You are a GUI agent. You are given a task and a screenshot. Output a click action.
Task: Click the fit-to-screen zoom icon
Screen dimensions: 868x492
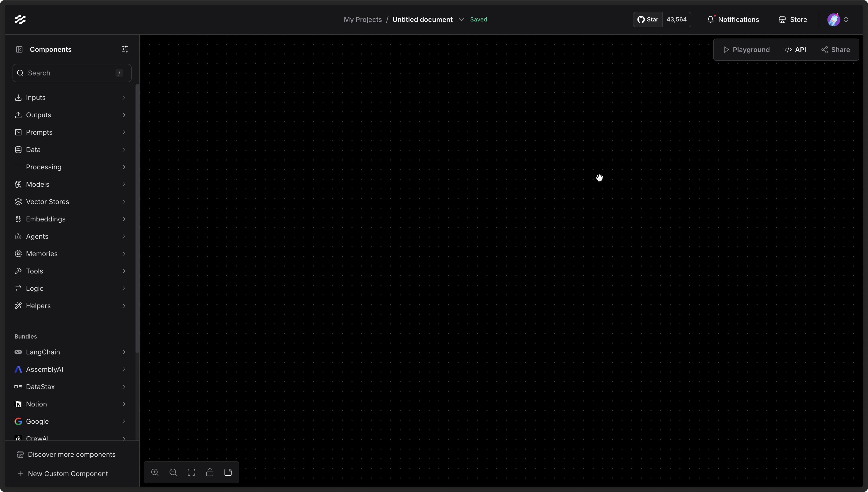[x=191, y=472]
